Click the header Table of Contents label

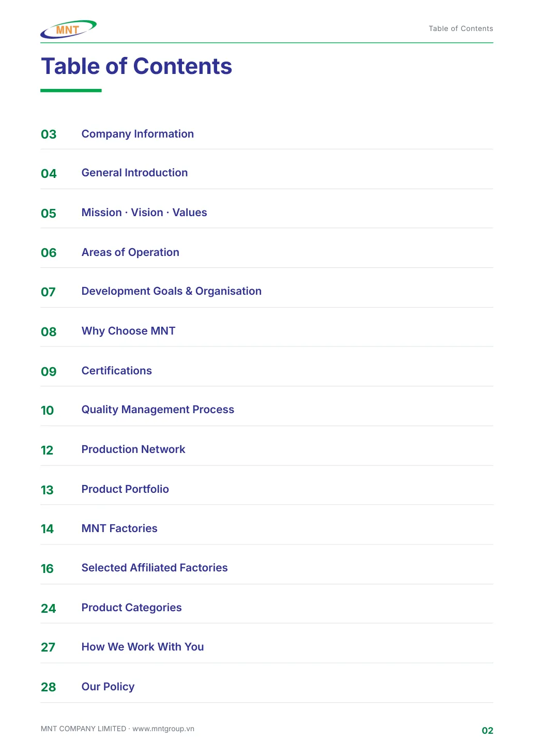461,28
